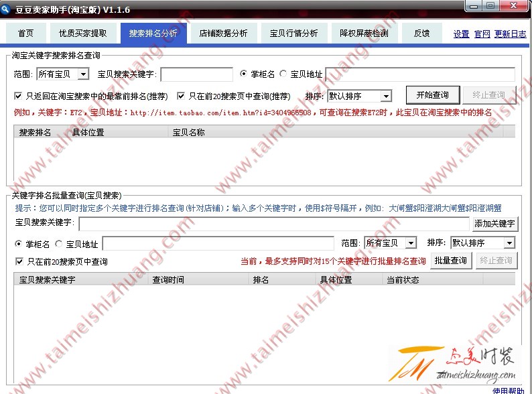This screenshot has width=532, height=394.
Task: Open the 更新日志 link
Action: click(x=511, y=34)
